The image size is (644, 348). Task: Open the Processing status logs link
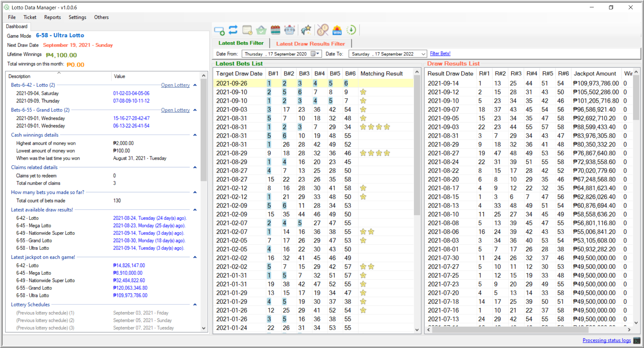(606, 340)
